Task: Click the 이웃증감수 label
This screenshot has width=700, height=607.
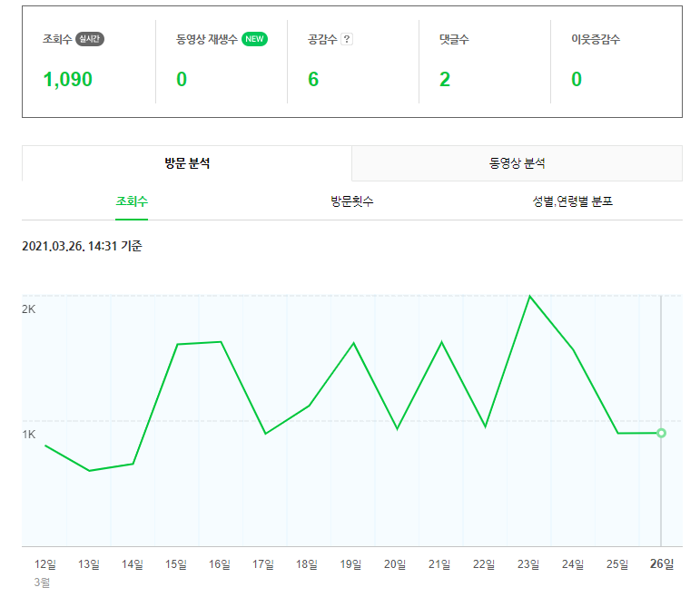Action: tap(596, 39)
